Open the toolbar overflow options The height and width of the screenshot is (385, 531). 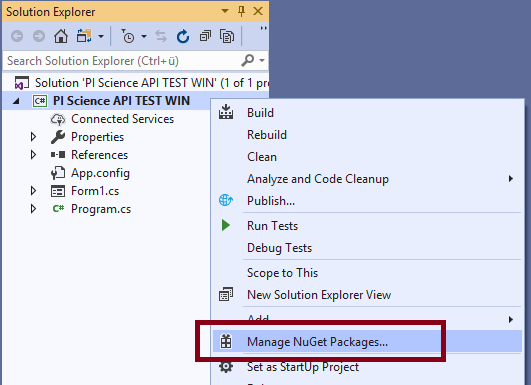(263, 28)
